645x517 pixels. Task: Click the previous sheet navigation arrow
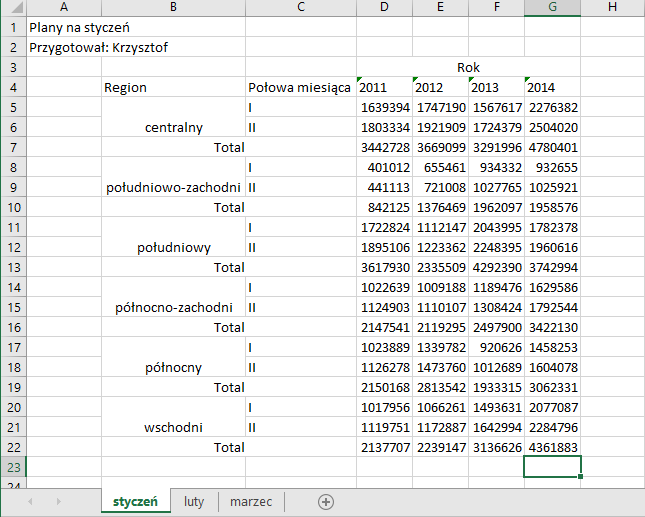click(x=32, y=501)
